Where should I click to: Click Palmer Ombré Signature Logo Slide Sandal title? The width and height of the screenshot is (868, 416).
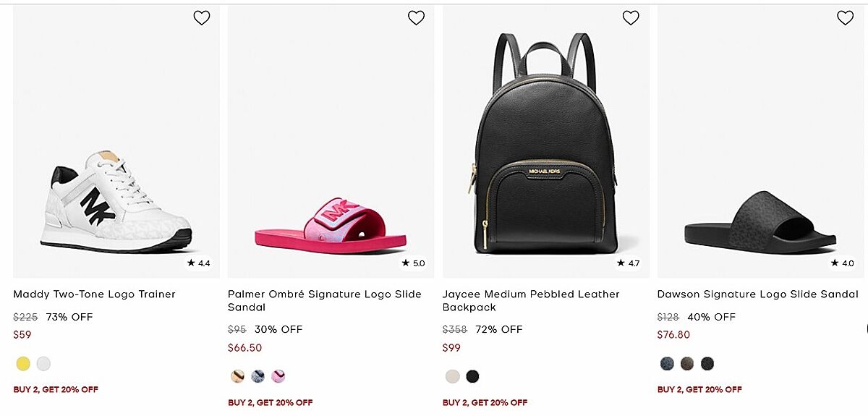tap(324, 300)
